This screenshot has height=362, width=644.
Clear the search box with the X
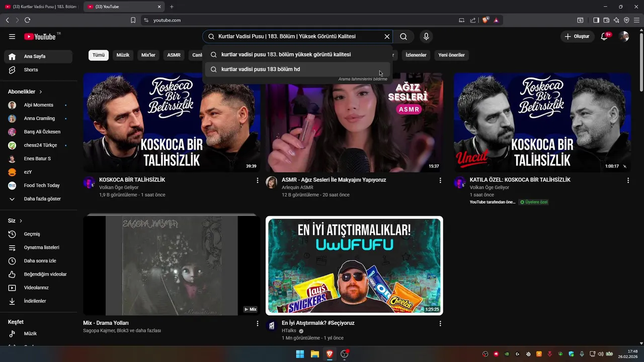pyautogui.click(x=387, y=37)
